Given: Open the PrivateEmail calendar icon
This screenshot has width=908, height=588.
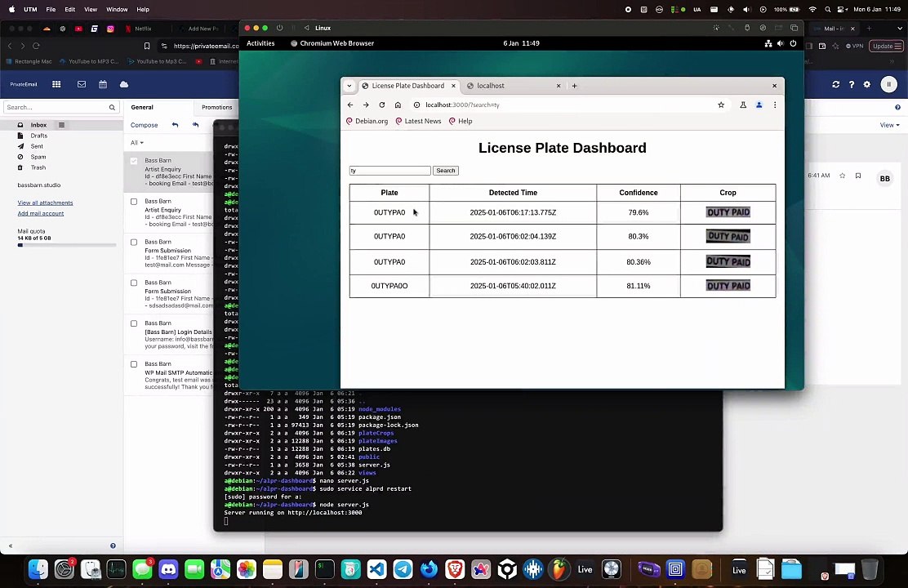Looking at the screenshot, I should tap(103, 84).
